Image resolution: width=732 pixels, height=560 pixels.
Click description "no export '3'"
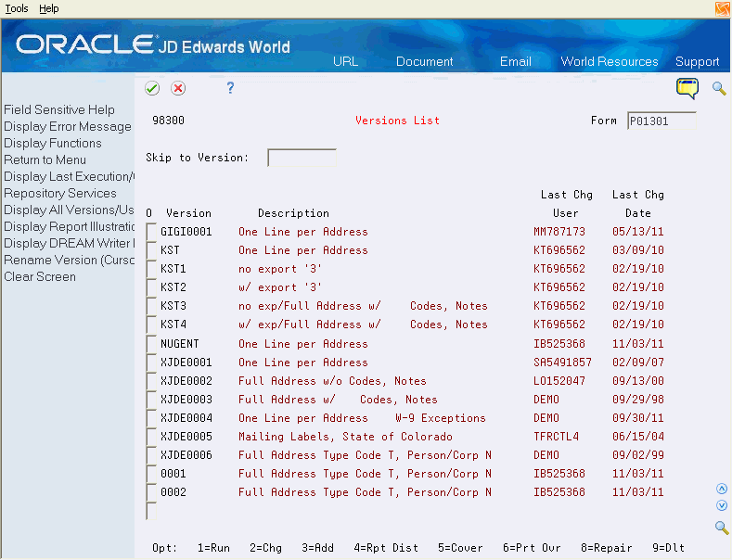pyautogui.click(x=280, y=269)
